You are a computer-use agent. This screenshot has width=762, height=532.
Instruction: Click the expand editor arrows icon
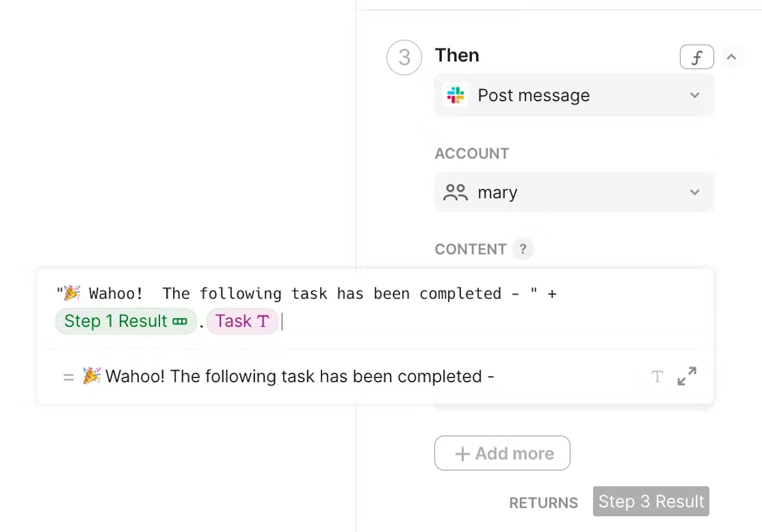687,376
